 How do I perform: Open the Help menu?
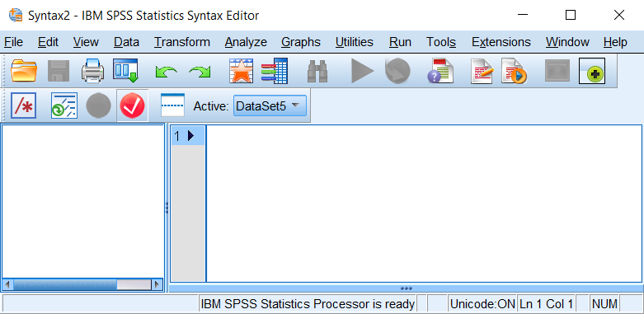pyautogui.click(x=615, y=42)
